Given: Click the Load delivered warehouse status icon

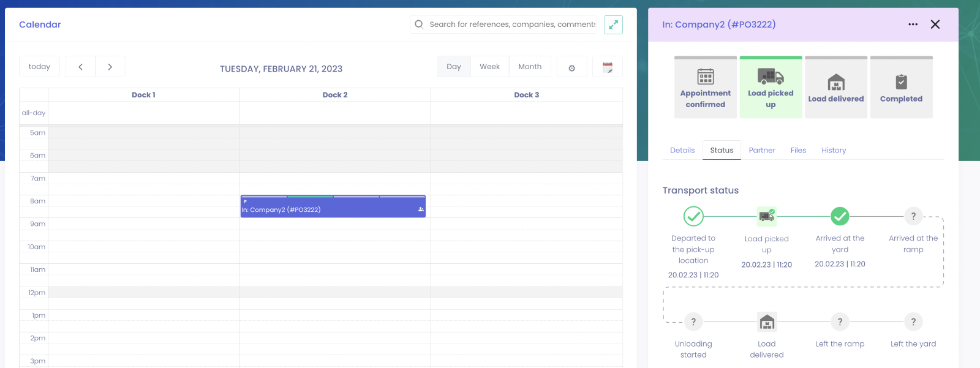Looking at the screenshot, I should [767, 322].
